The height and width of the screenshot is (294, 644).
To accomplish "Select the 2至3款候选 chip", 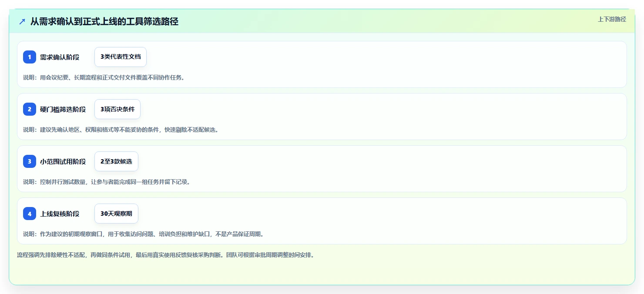I will 116,161.
